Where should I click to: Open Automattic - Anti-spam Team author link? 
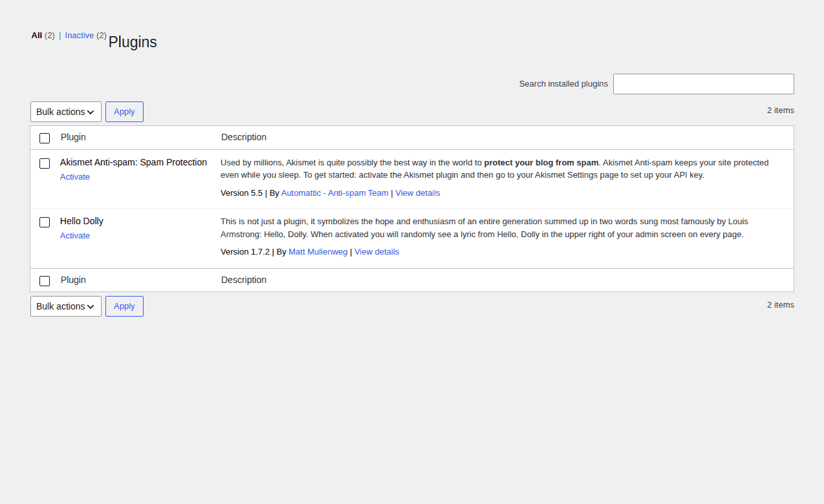(335, 193)
